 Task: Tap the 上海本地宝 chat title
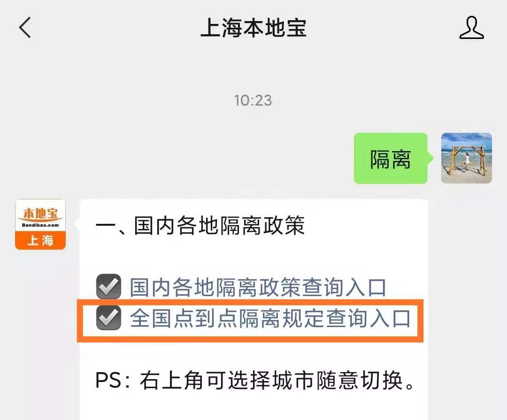[x=253, y=28]
